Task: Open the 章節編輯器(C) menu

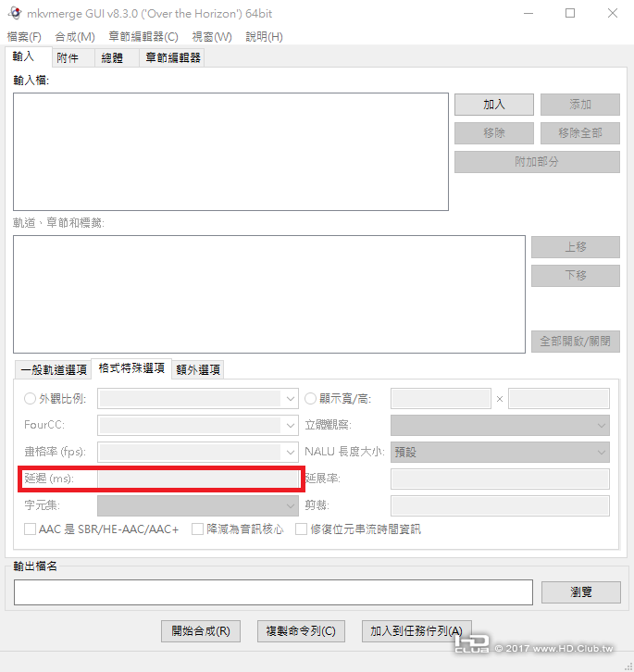Action: pyautogui.click(x=143, y=37)
